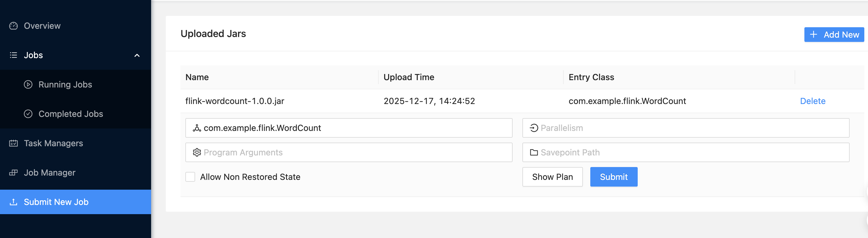Click the Show Plan button
This screenshot has width=868, height=238.
(552, 177)
